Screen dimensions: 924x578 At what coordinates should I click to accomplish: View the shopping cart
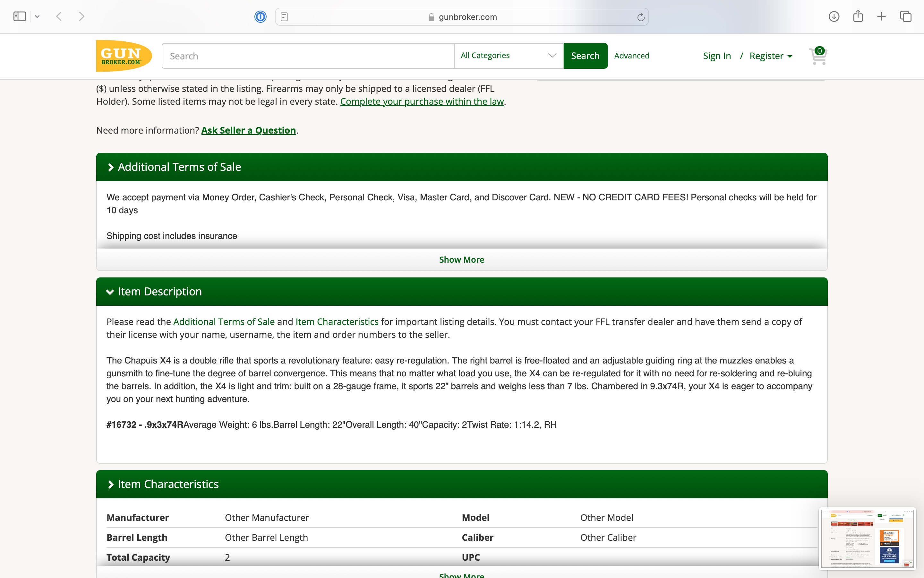point(818,56)
